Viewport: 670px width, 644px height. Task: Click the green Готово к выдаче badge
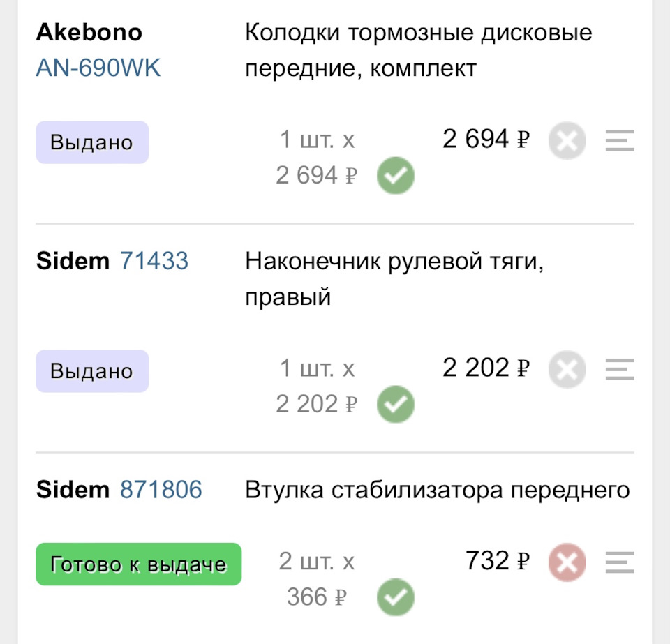(x=138, y=564)
